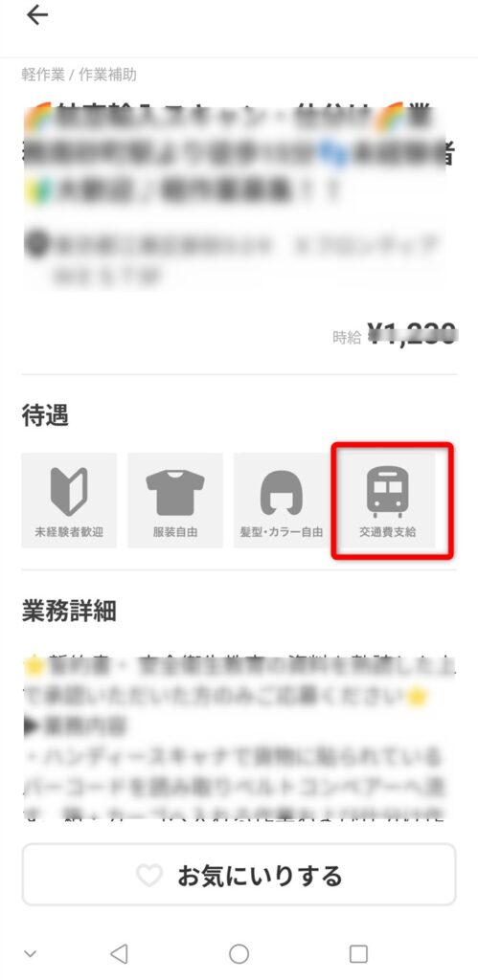Select the train transportation icon
Image resolution: width=478 pixels, height=980 pixels.
387,491
